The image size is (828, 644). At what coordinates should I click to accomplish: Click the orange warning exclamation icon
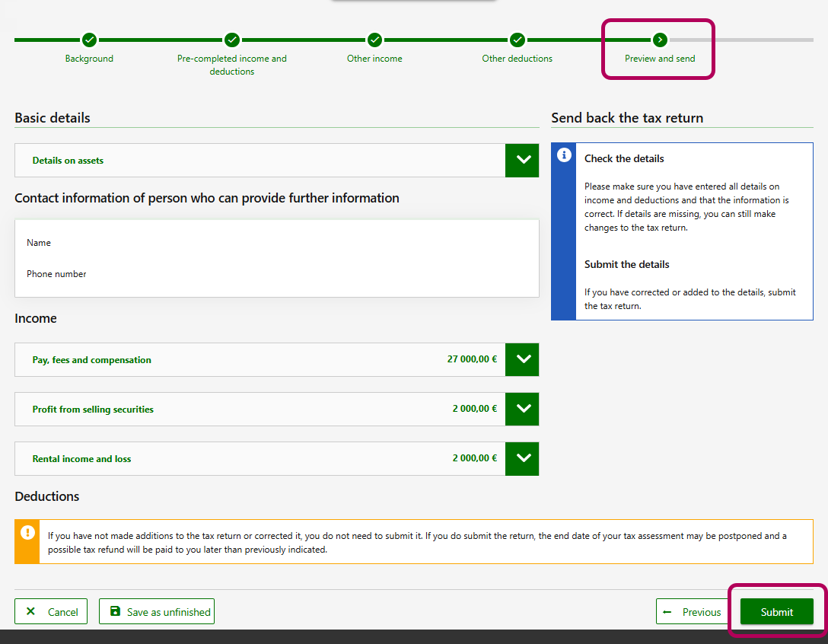27,532
